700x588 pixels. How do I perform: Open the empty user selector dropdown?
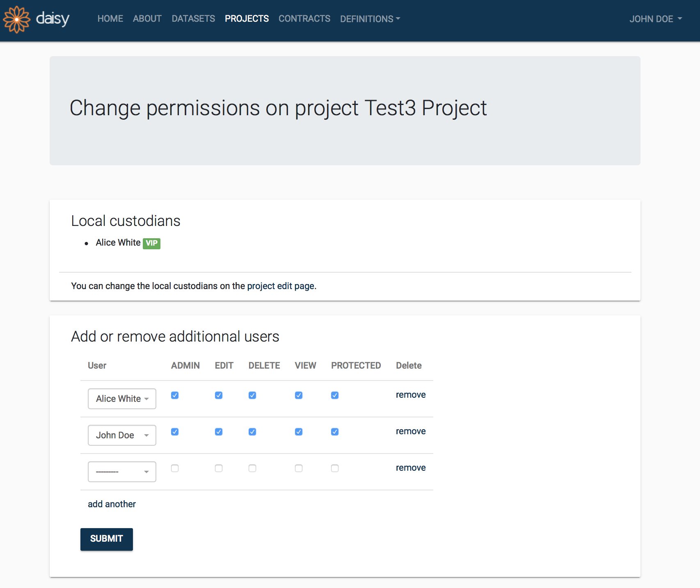tap(122, 472)
